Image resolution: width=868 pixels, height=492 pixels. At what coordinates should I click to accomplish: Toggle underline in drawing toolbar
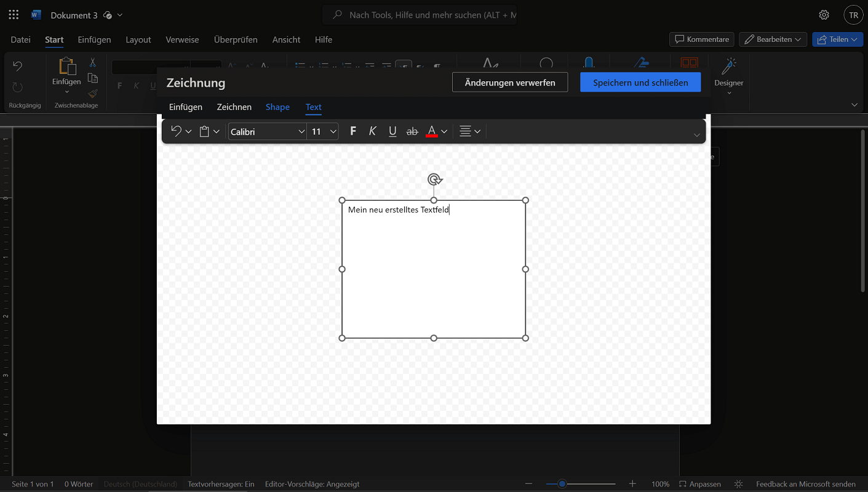392,131
